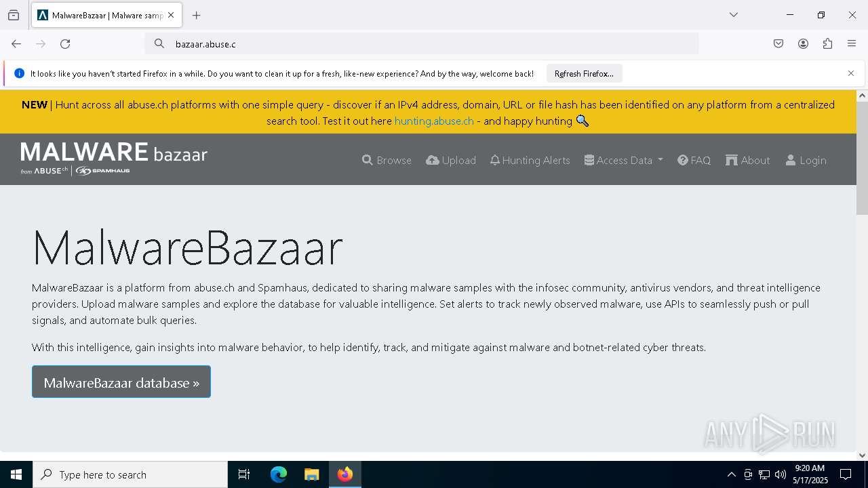Open the Extensions puzzle icon

coord(827,43)
